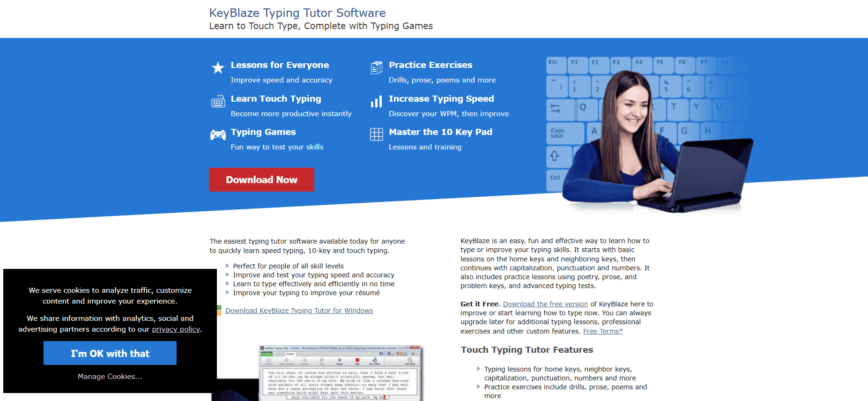Screen dimensions: 868x401
Task: Click the grid icon for 10 Key Pad
Action: [376, 135]
